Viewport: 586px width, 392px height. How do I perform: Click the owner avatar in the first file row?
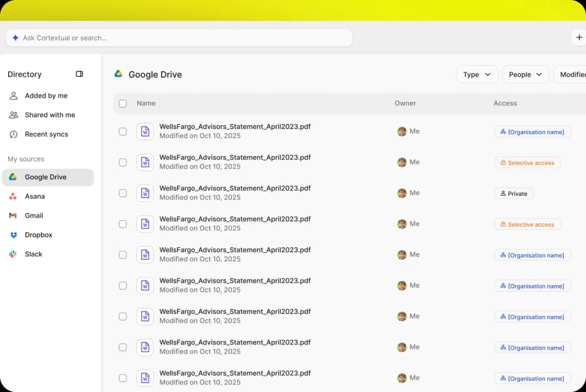(402, 131)
